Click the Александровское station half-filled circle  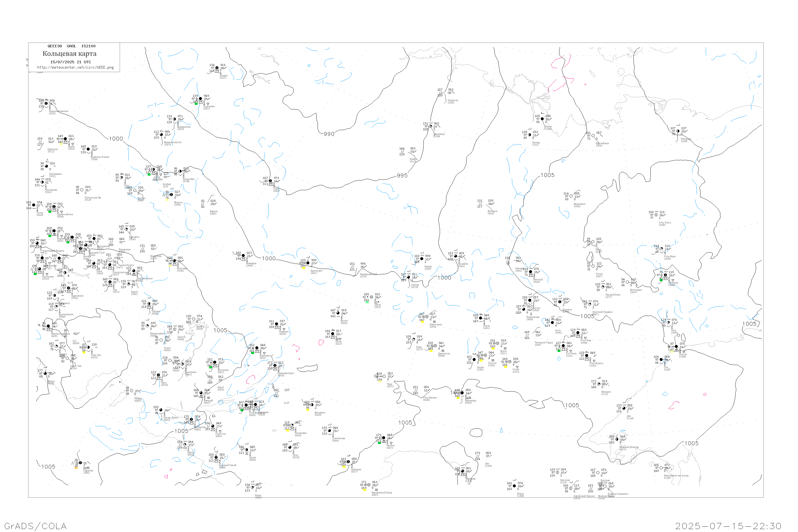tap(46, 103)
